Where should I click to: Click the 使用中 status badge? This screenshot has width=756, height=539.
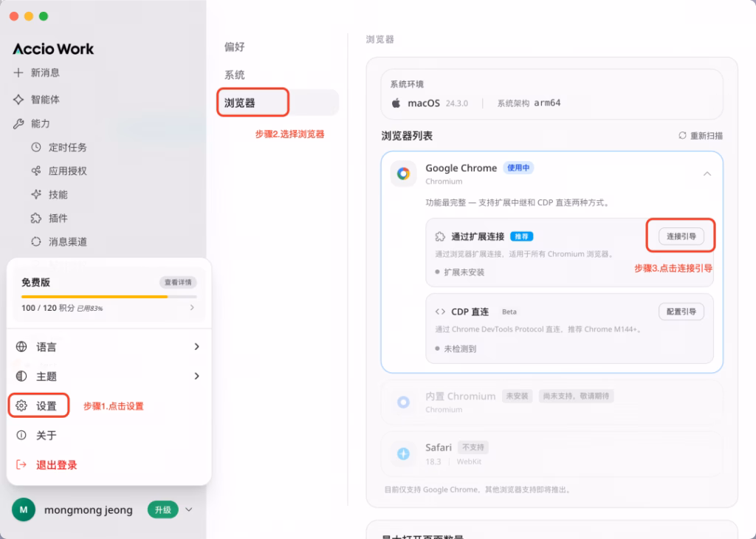tap(518, 168)
